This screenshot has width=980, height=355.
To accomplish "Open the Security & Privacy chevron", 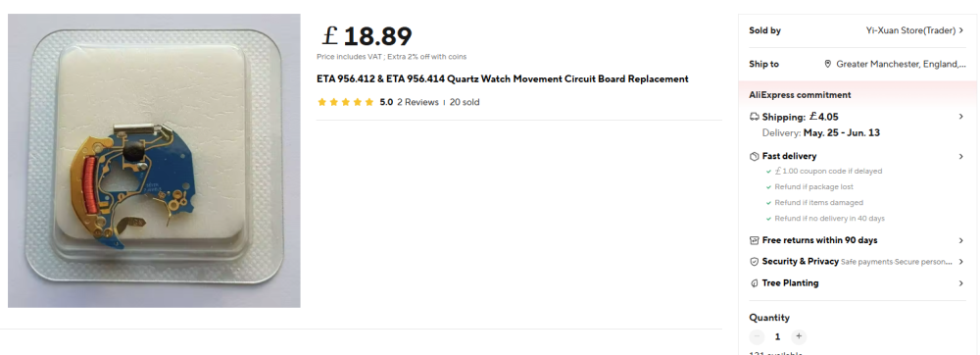I will (961, 262).
